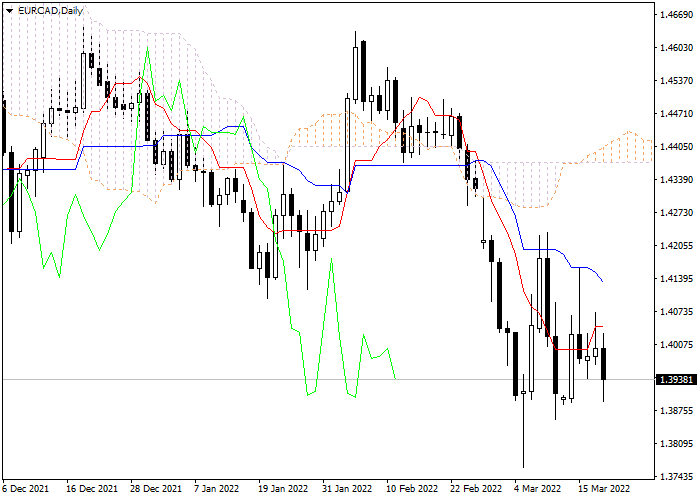The height and width of the screenshot is (500, 700).
Task: Click price level 1.44710 on the scale
Action: (676, 114)
